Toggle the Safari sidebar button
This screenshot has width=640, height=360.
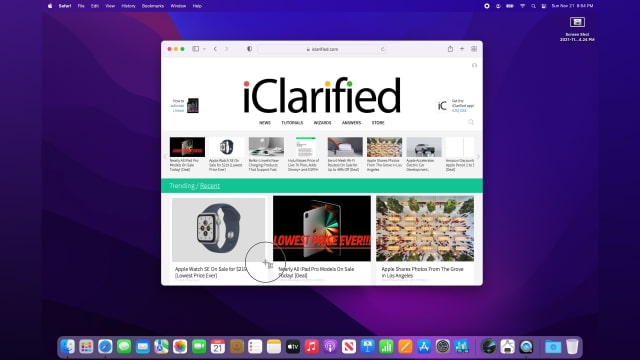click(196, 49)
